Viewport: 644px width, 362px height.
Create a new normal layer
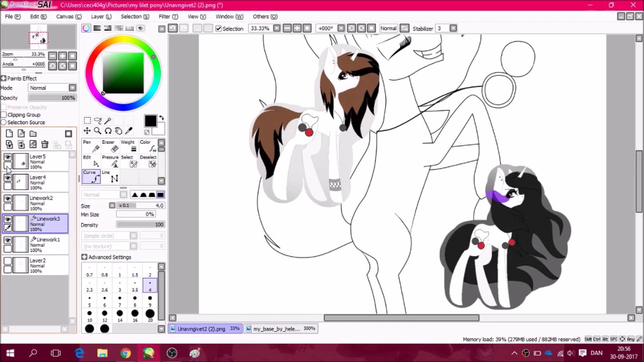[x=9, y=134]
